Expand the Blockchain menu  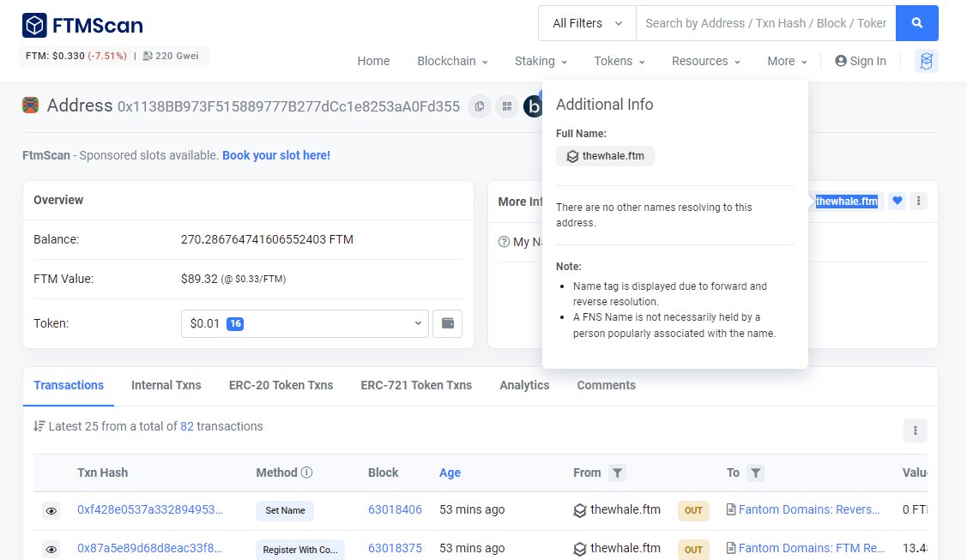tap(452, 61)
